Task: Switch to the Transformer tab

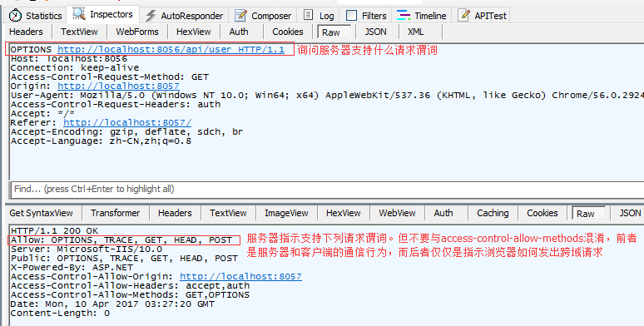Action: [116, 213]
